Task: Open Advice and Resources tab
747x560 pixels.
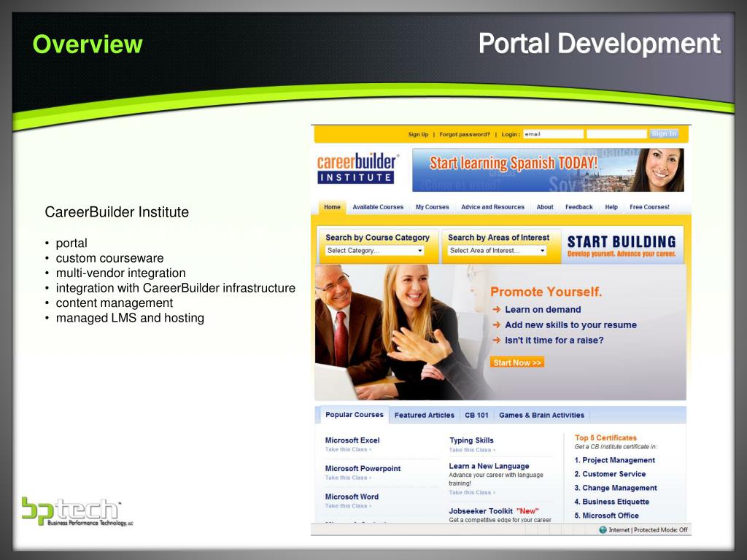Action: (x=492, y=207)
